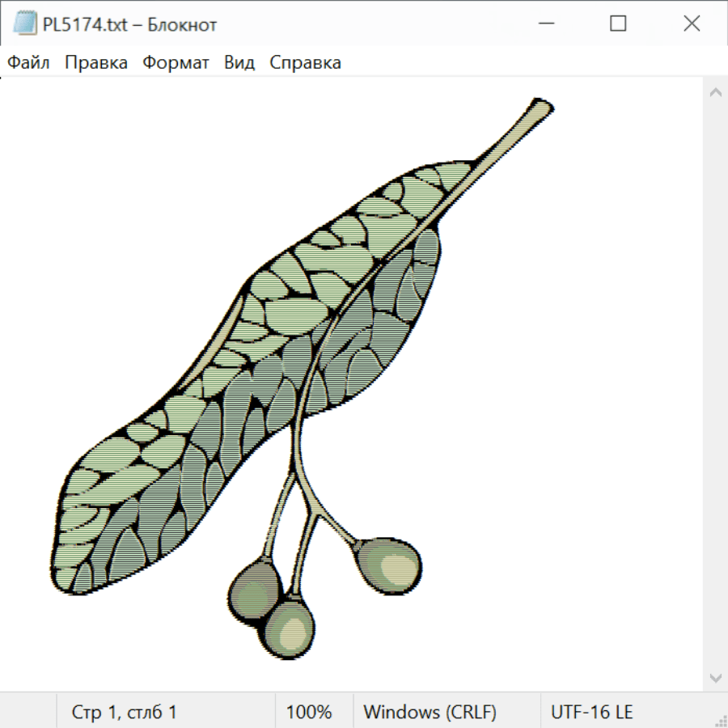Open the Вид menu

239,63
